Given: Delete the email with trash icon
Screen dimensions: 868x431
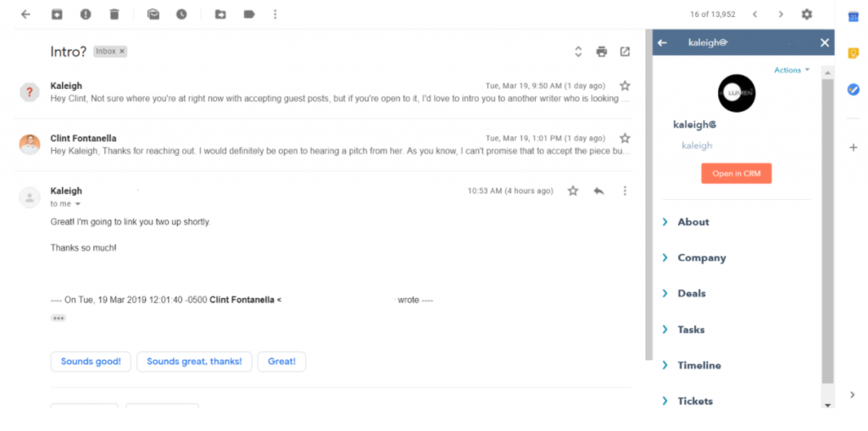Looking at the screenshot, I should click(114, 14).
